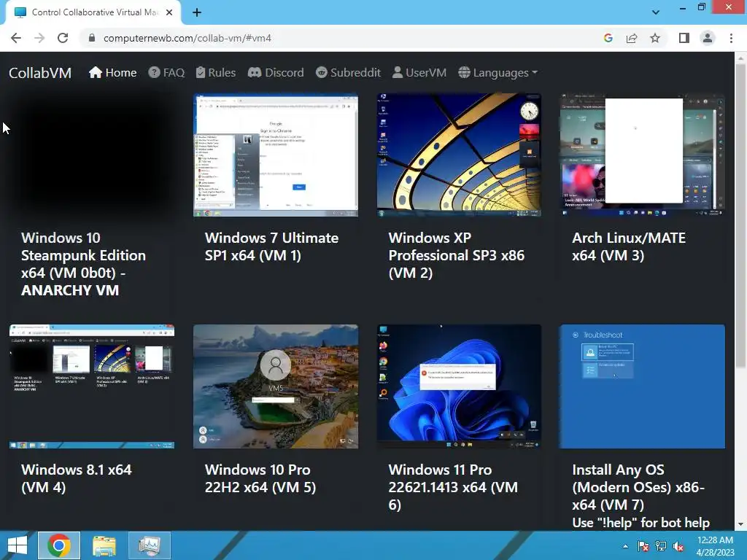Reload the CollabVM page

63,38
